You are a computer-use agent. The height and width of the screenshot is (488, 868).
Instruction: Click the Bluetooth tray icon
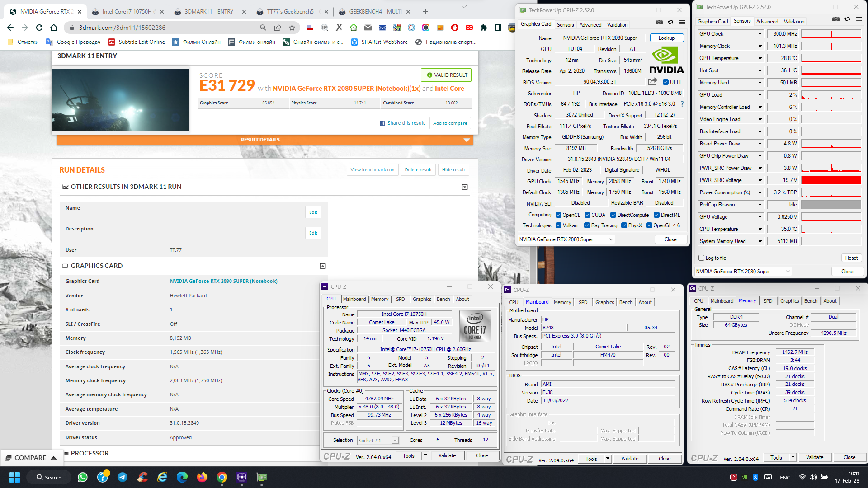coord(755,477)
